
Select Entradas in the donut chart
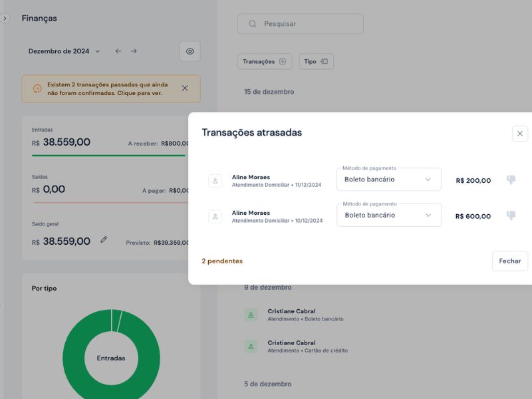tap(112, 358)
